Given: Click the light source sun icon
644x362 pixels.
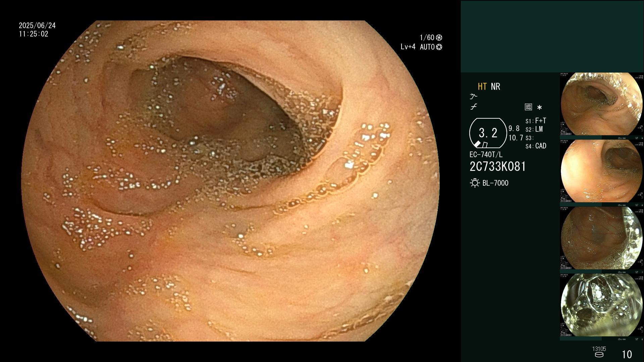Looking at the screenshot, I should point(475,183).
